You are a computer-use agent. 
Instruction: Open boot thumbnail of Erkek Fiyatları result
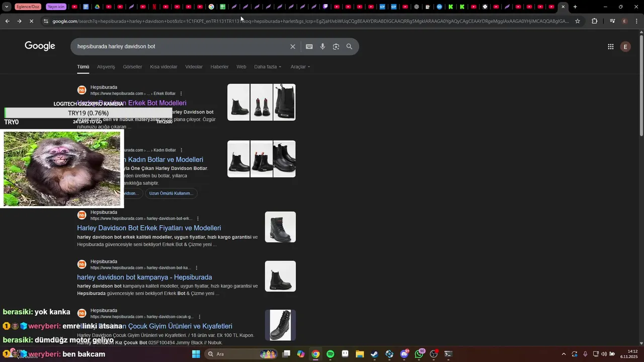click(x=280, y=227)
